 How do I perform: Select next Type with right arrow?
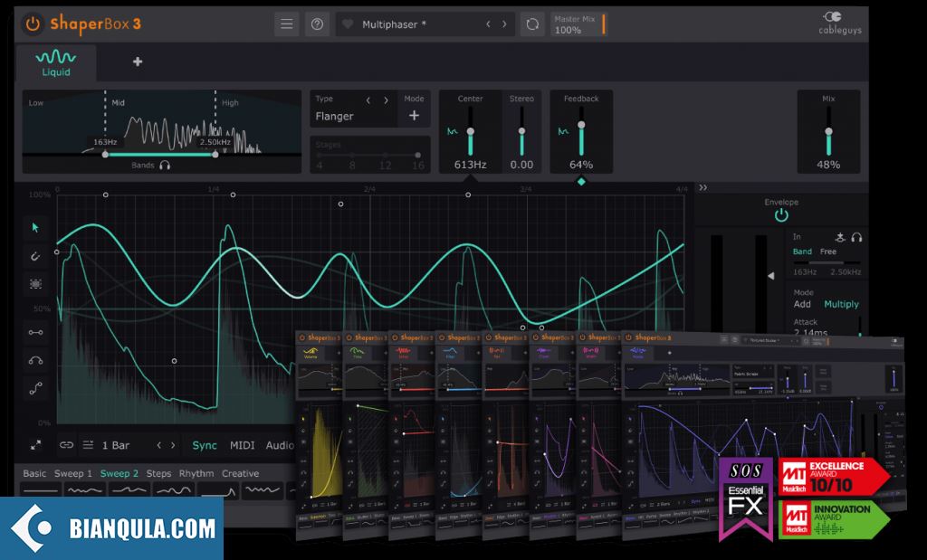(x=386, y=100)
